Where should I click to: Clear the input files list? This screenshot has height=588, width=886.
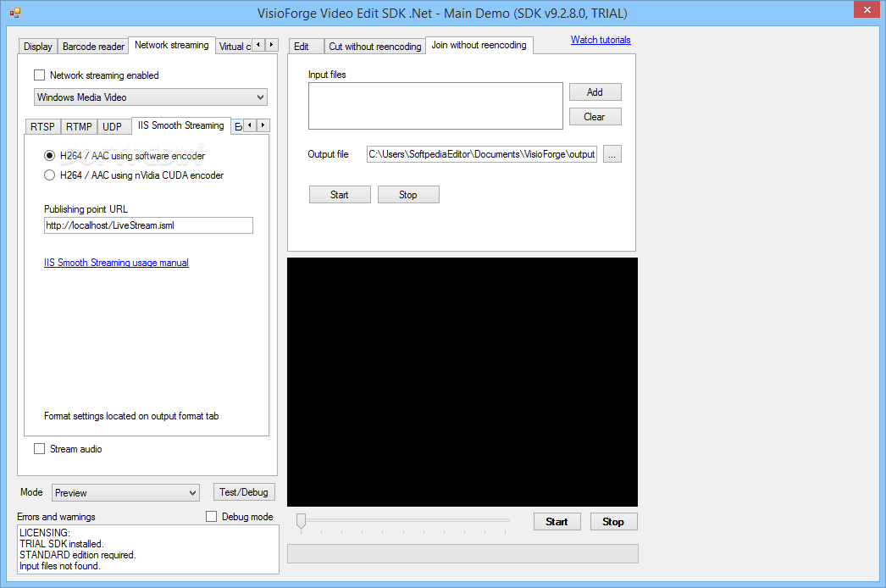(x=595, y=117)
